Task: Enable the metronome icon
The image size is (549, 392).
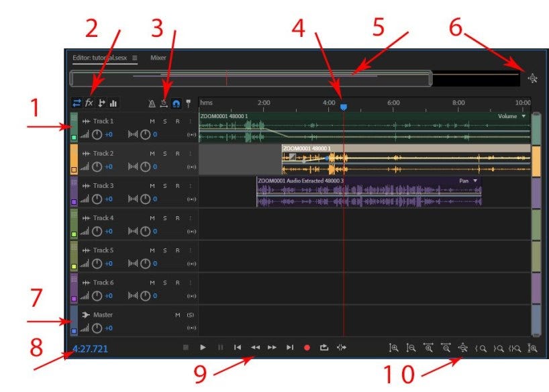Action: coord(152,104)
